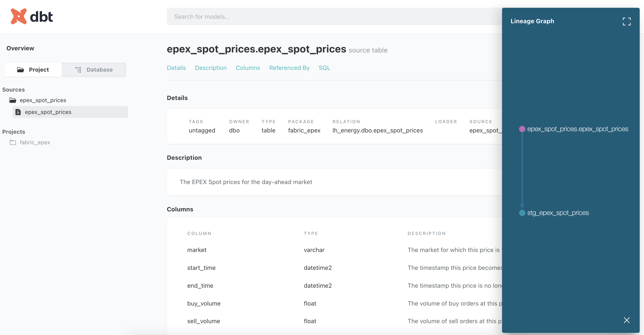Expand the fabric_epex project
This screenshot has width=644, height=335.
(x=35, y=142)
